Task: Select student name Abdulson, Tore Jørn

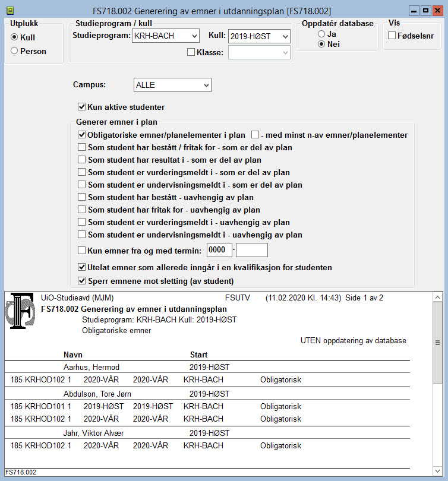Action: click(x=97, y=394)
